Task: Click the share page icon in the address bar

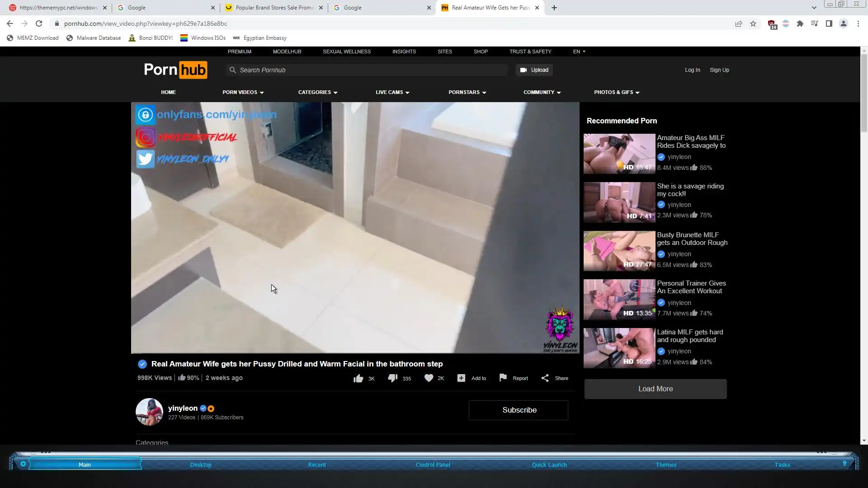Action: click(x=739, y=23)
